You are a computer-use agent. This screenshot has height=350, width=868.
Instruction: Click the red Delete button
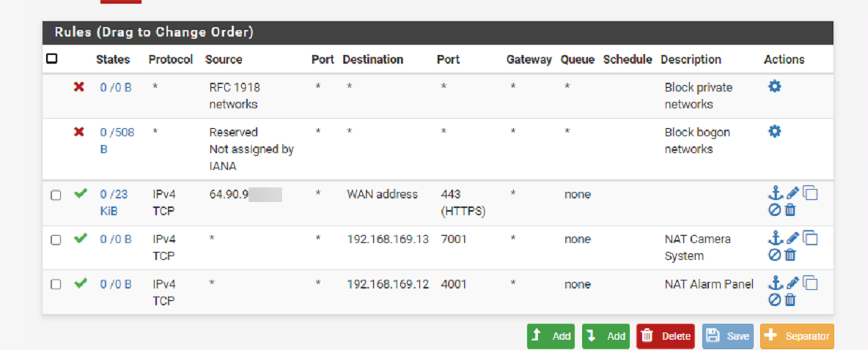pos(666,336)
